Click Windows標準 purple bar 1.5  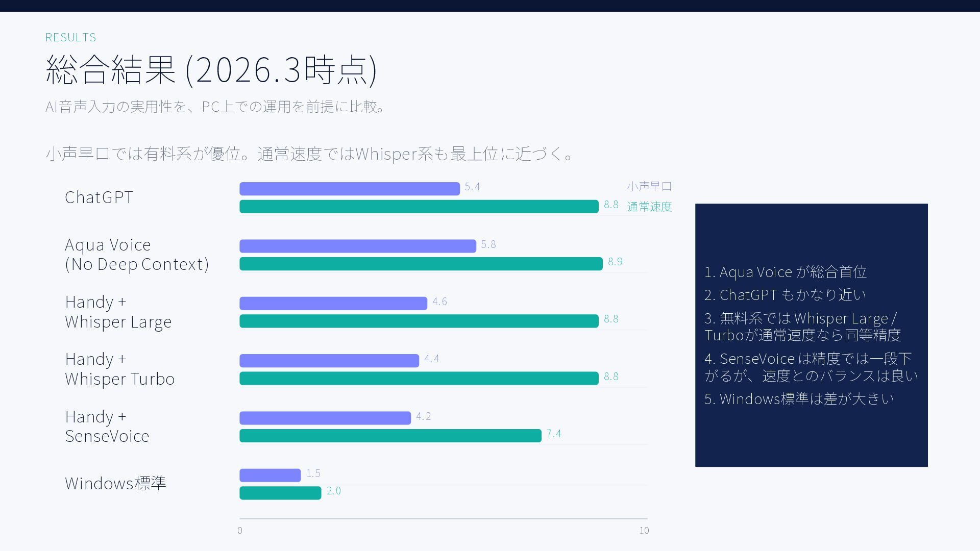coord(270,475)
